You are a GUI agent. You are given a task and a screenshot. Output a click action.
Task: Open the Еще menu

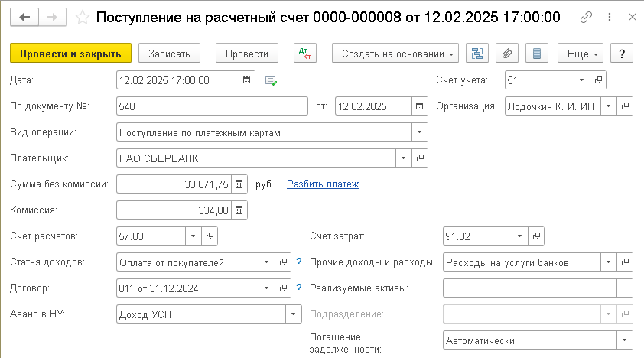coord(581,54)
